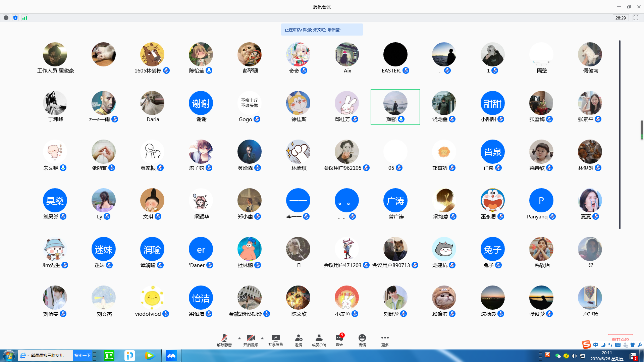
Task: Toggle Sogou input Chinese/English mode (中)
Action: pyautogui.click(x=596, y=345)
